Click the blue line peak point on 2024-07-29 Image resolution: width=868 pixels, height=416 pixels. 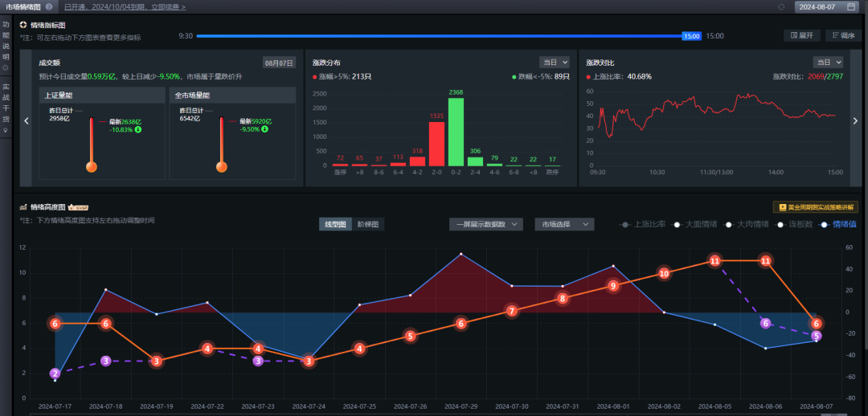coord(461,254)
